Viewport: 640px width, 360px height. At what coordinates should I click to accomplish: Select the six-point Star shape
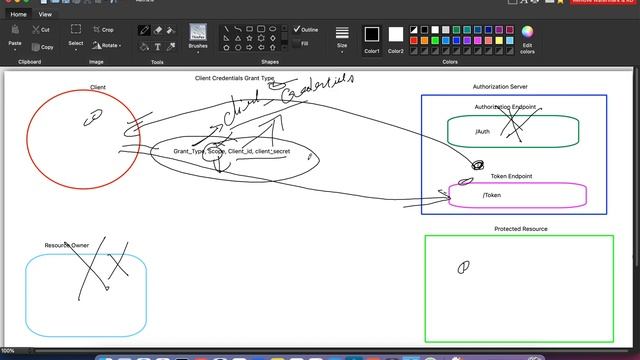(261, 38)
